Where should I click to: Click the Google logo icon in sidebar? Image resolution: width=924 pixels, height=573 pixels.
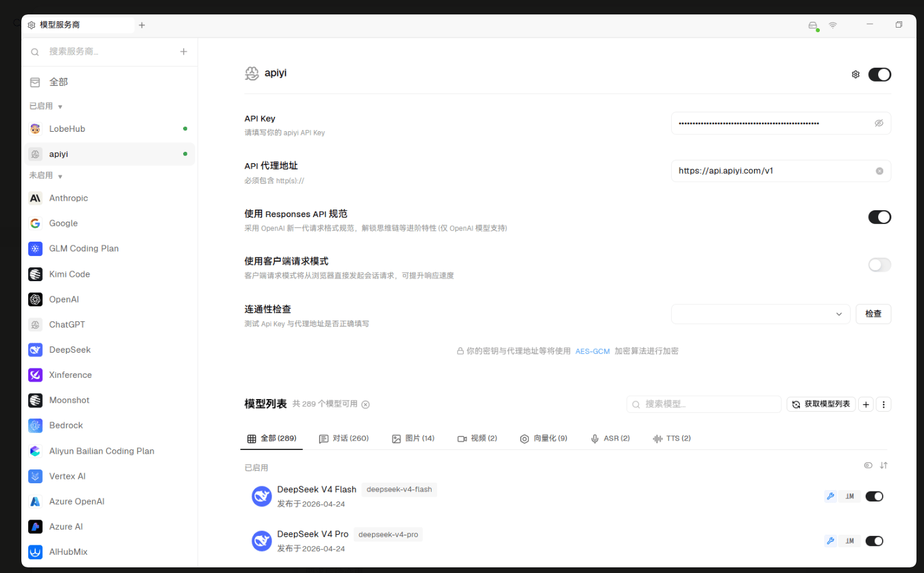pyautogui.click(x=35, y=223)
